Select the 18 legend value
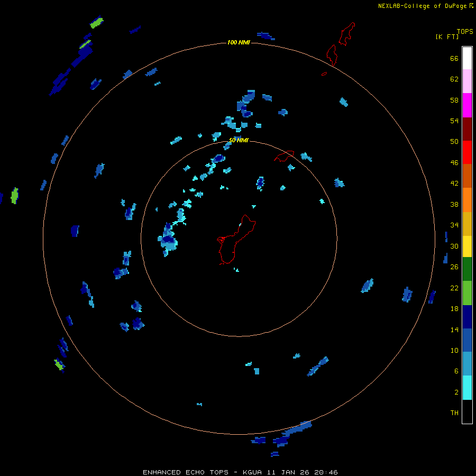476x476 pixels. coord(454,309)
